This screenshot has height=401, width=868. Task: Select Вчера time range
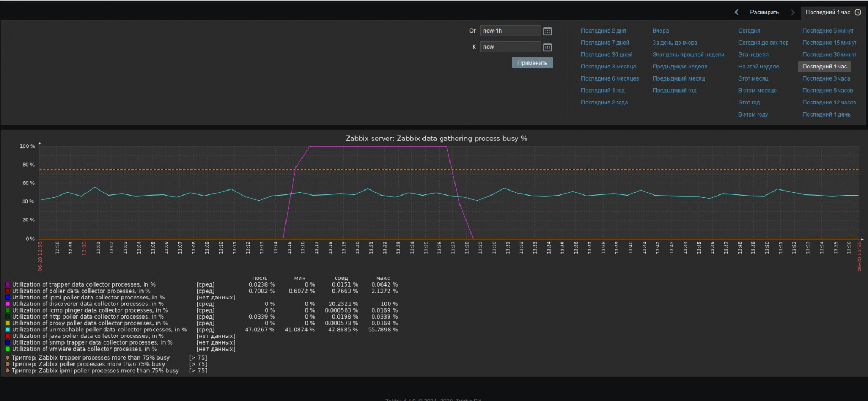660,31
